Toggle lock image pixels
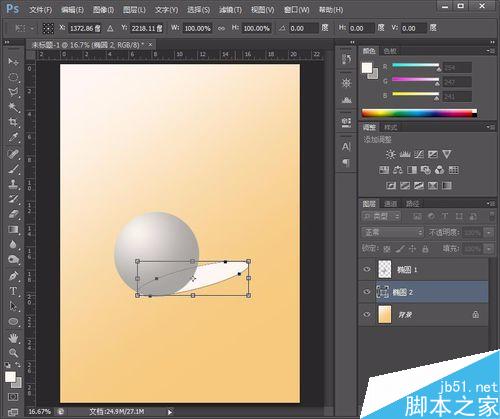The width and height of the screenshot is (500, 419). click(x=401, y=249)
